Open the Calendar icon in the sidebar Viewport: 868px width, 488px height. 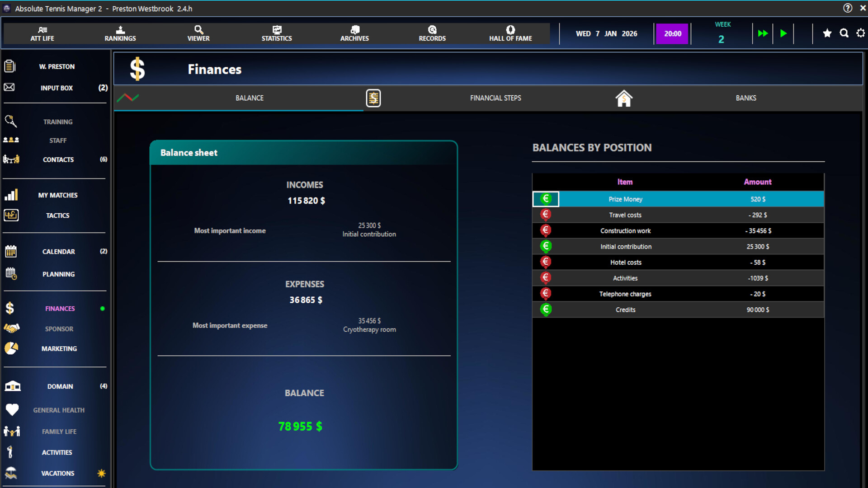pyautogui.click(x=11, y=251)
